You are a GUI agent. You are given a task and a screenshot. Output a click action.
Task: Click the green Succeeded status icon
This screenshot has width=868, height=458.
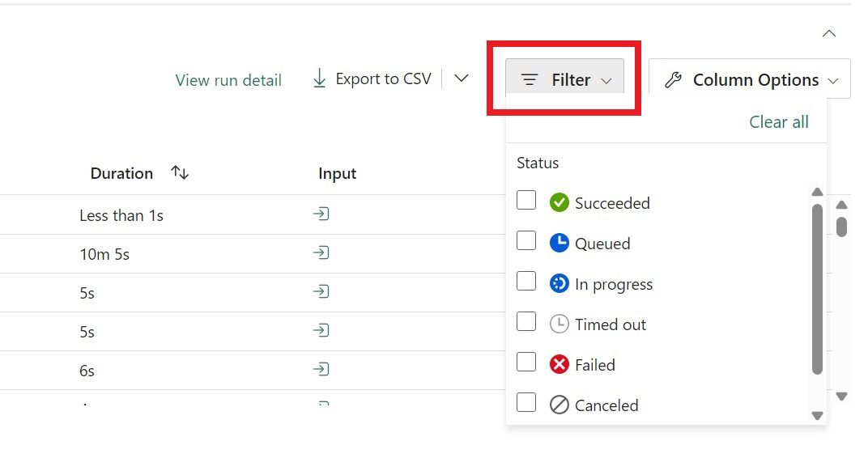tap(559, 202)
